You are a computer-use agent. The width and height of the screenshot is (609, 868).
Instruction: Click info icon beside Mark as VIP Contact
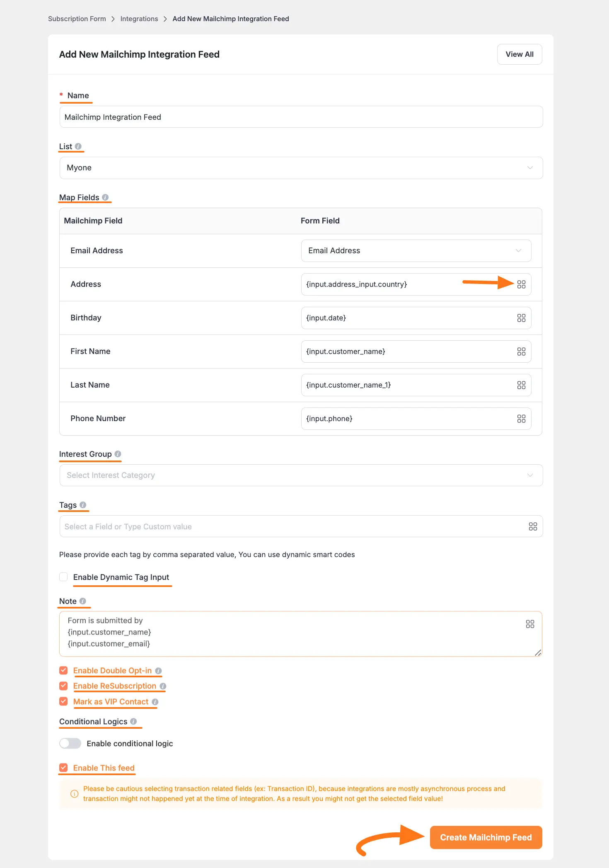155,702
